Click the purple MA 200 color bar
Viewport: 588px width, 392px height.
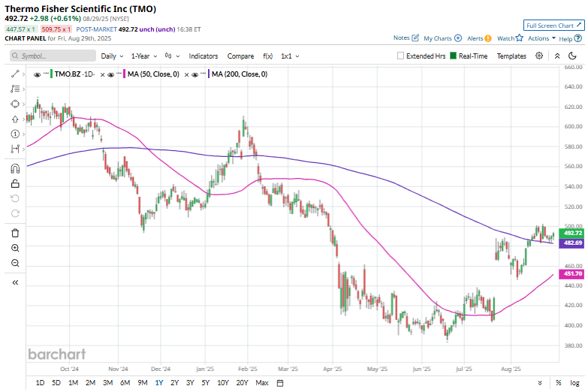pyautogui.click(x=209, y=74)
